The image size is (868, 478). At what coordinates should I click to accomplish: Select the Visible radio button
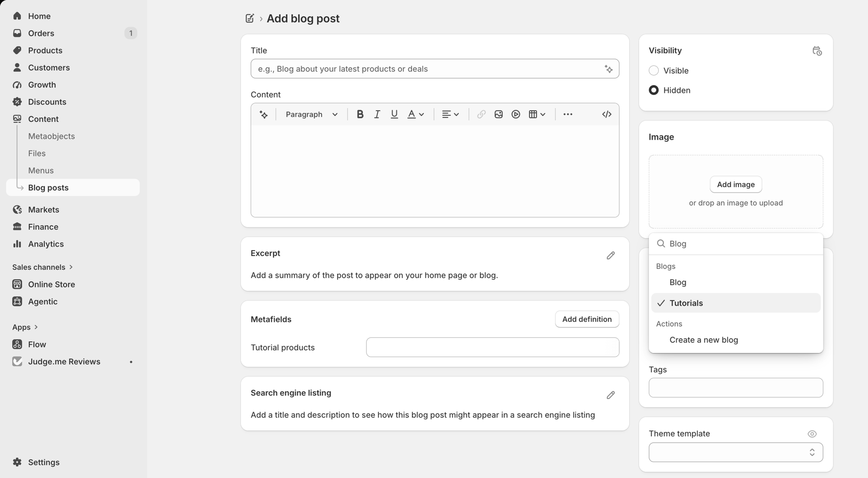[x=654, y=70]
